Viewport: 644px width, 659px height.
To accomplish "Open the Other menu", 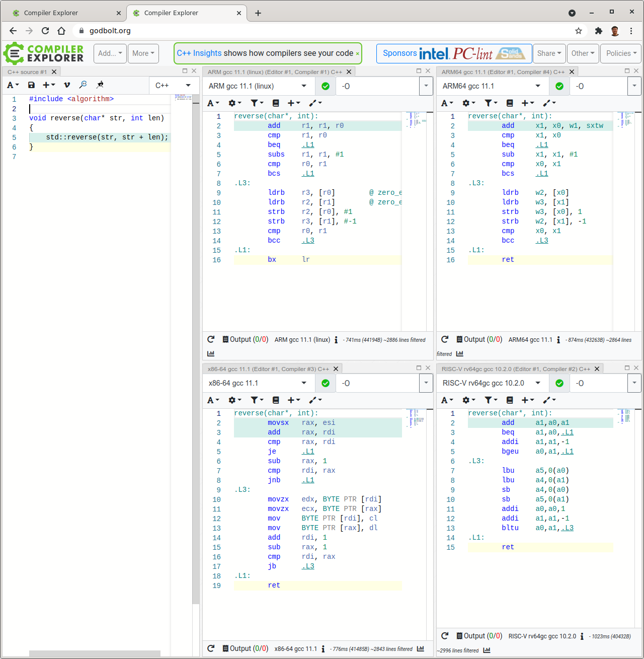I will [583, 53].
